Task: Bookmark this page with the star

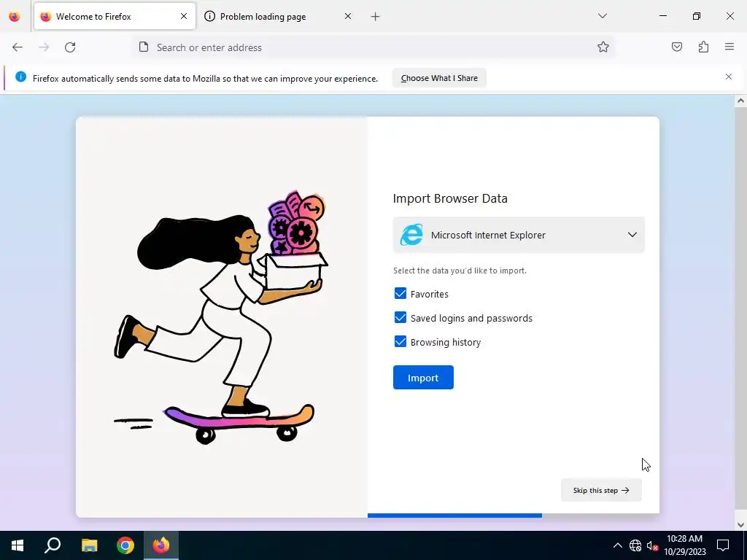Action: [603, 47]
